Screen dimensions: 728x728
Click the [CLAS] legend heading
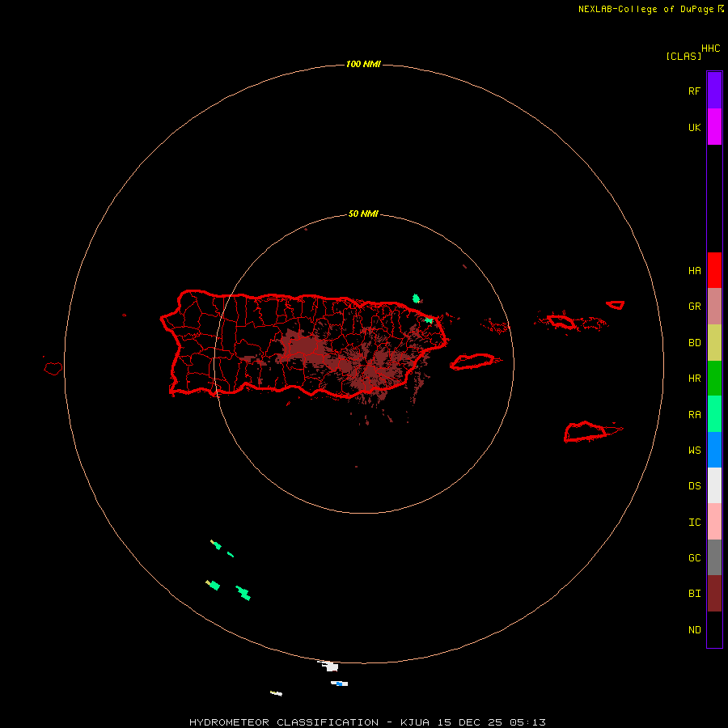point(684,56)
